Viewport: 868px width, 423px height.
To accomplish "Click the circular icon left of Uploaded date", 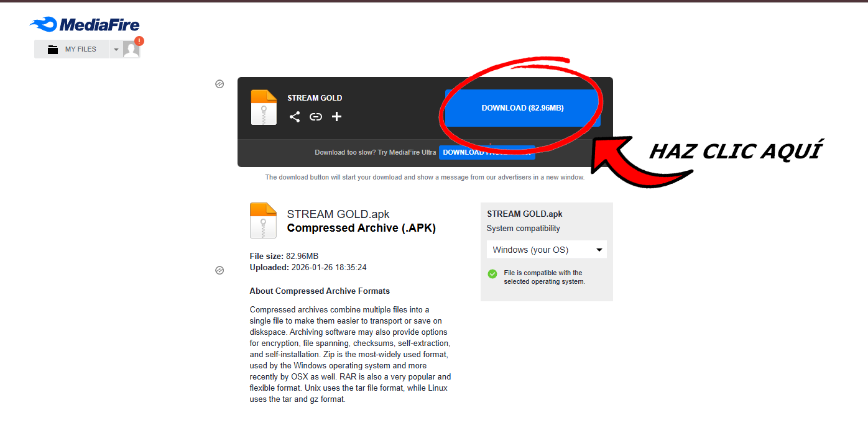I will click(219, 270).
